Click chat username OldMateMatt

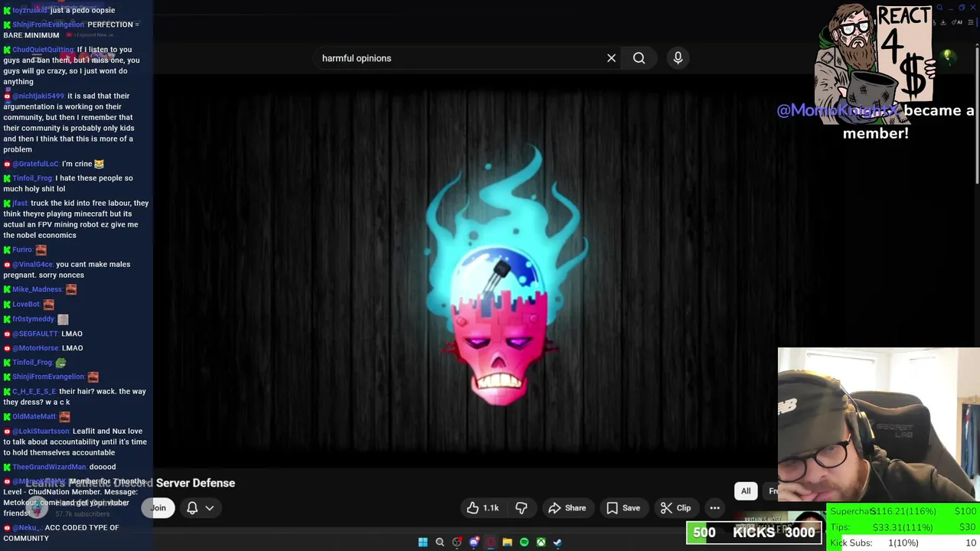coord(34,416)
